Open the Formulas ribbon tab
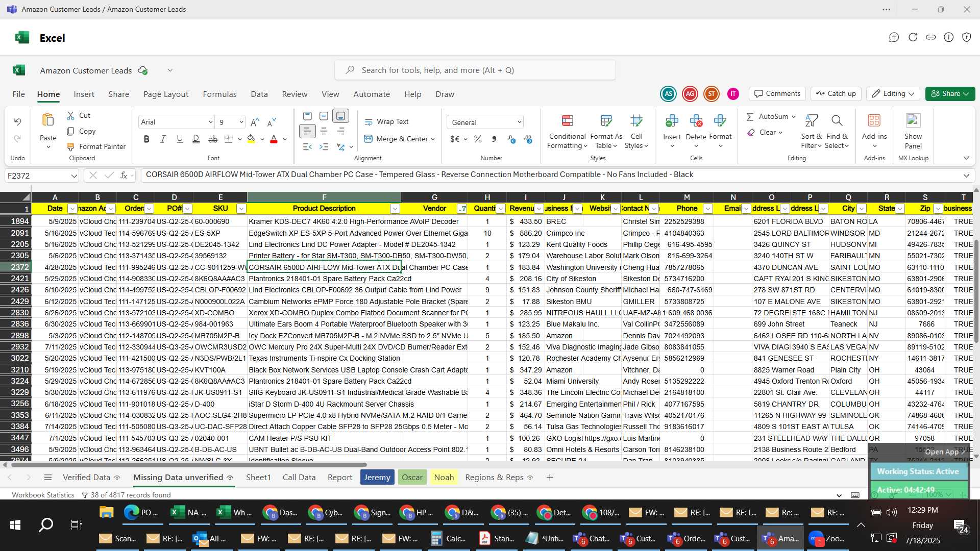Screen dimensions: 980x551 point(219,94)
